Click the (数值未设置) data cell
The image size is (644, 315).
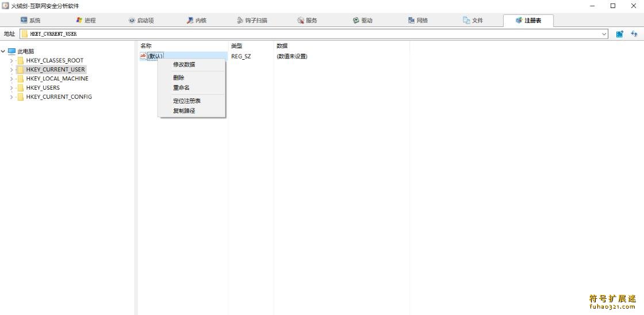tap(292, 56)
